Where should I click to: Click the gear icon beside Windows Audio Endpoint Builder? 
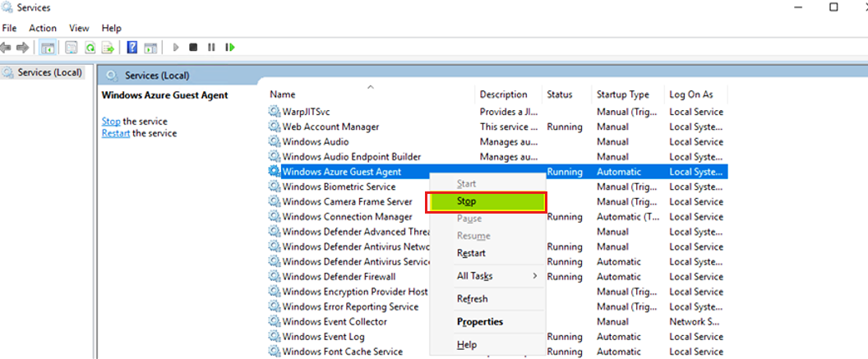point(274,157)
